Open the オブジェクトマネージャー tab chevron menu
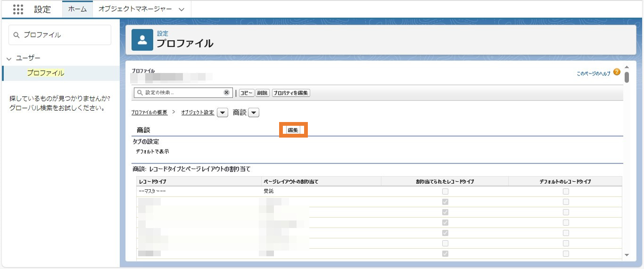Viewport: 644px width, 269px height. [182, 9]
